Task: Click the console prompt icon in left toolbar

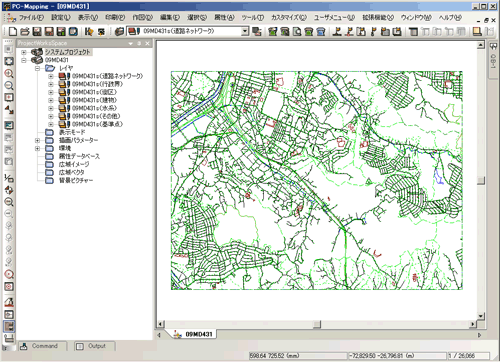Action: point(9,314)
